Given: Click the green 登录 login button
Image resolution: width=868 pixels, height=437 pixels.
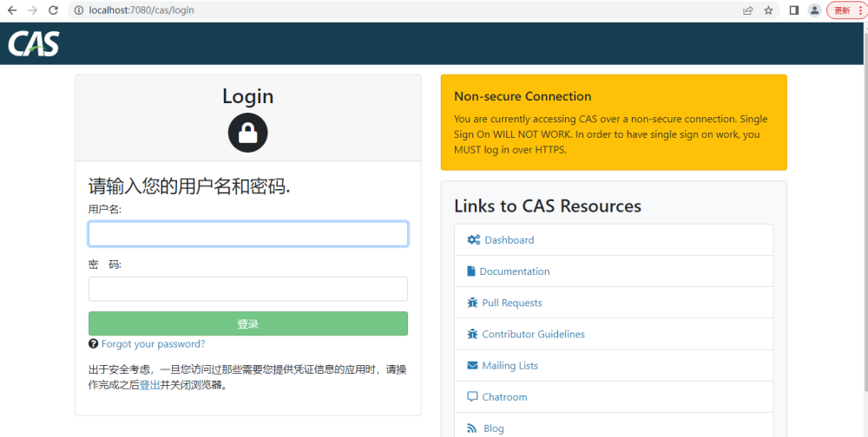Looking at the screenshot, I should pyautogui.click(x=248, y=323).
